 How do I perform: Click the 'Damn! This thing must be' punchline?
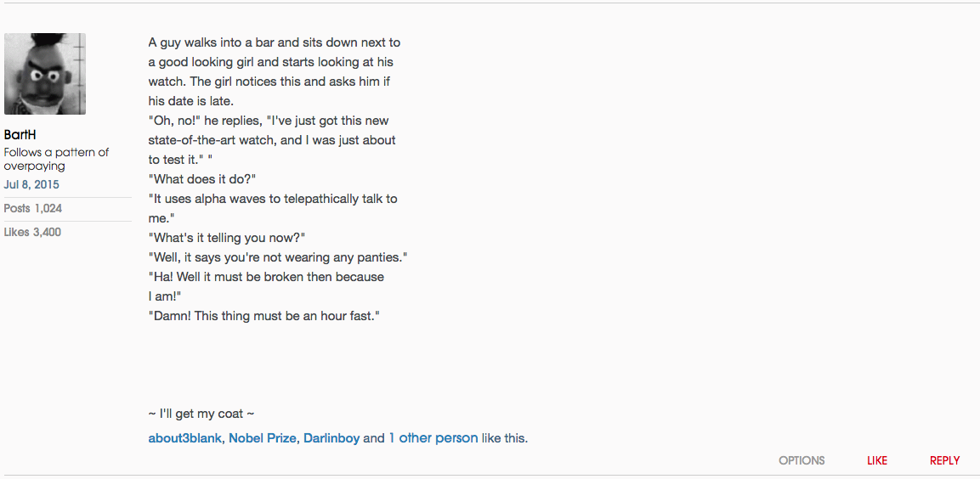click(263, 316)
